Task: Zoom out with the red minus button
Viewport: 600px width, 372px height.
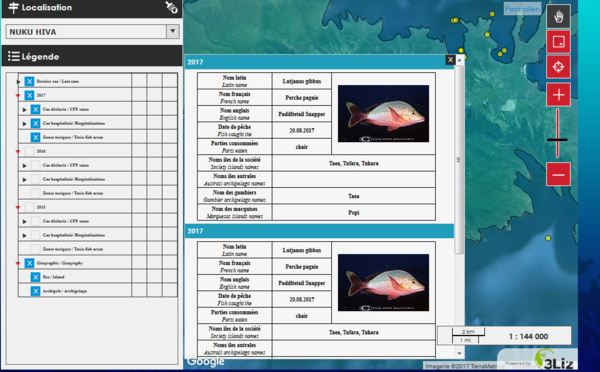Action: pos(558,175)
